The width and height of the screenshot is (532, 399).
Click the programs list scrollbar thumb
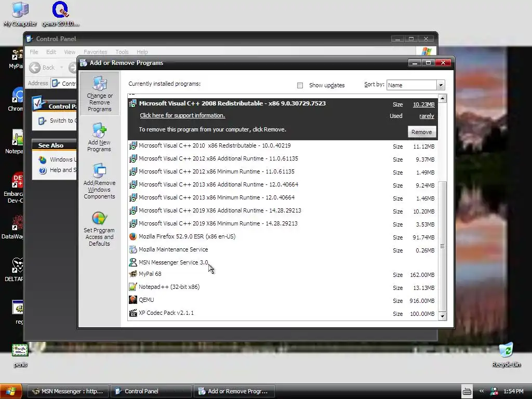443,246
